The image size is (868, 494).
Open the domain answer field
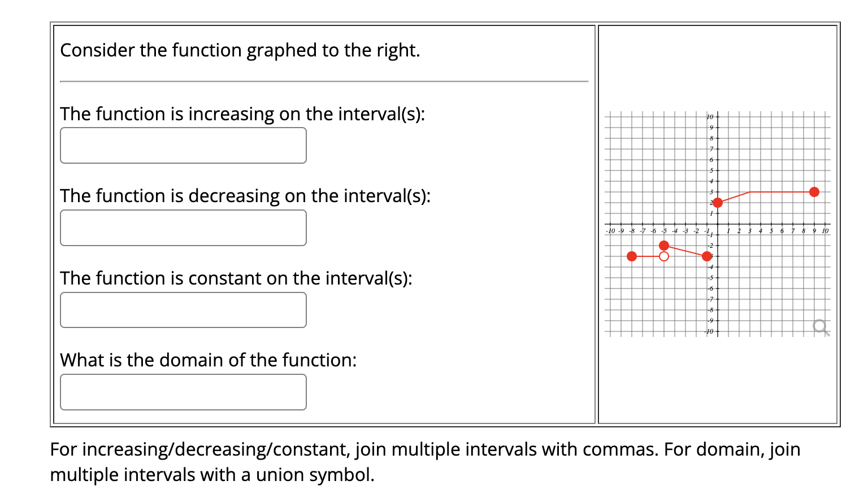click(x=183, y=392)
